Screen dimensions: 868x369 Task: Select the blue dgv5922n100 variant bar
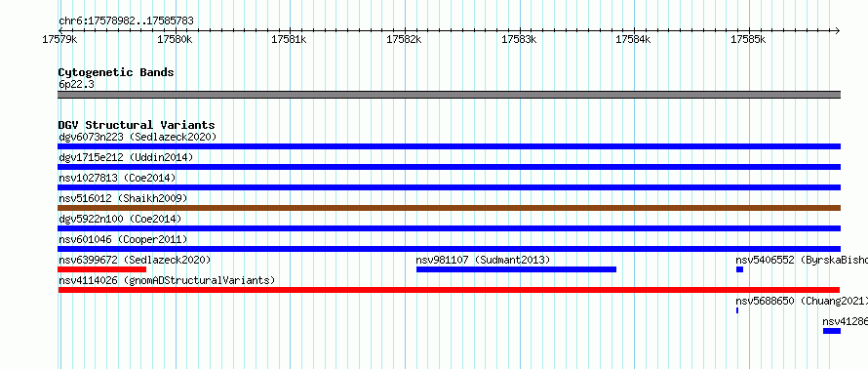coord(449,228)
